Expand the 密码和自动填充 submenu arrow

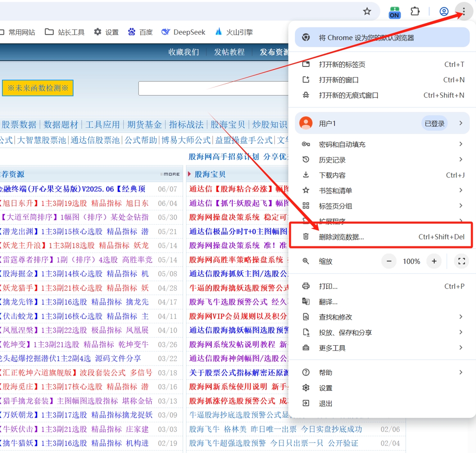pyautogui.click(x=461, y=144)
